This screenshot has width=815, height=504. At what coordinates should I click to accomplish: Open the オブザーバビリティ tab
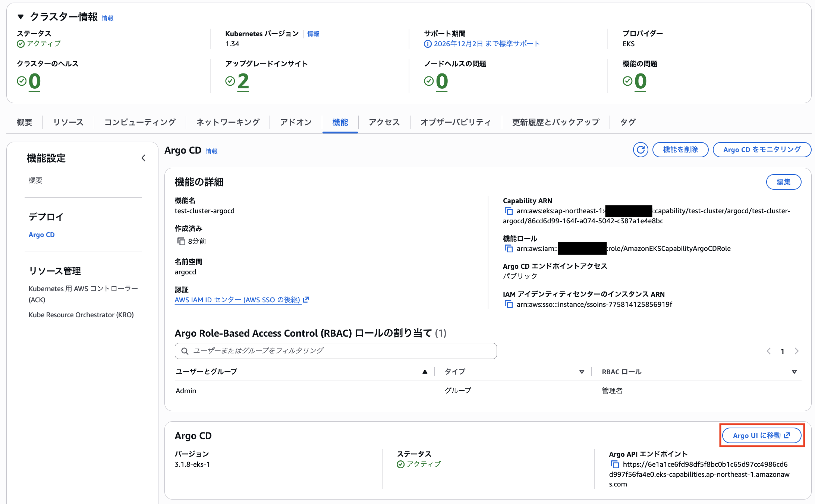tap(455, 122)
